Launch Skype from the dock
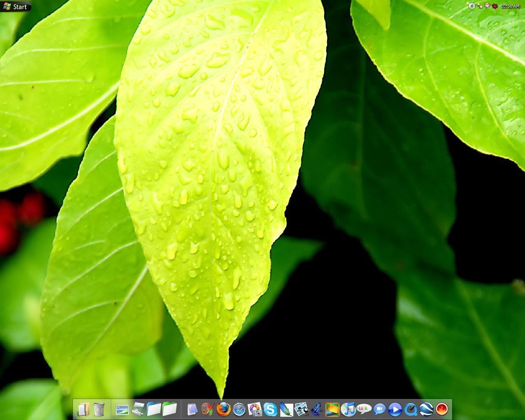 (x=270, y=409)
